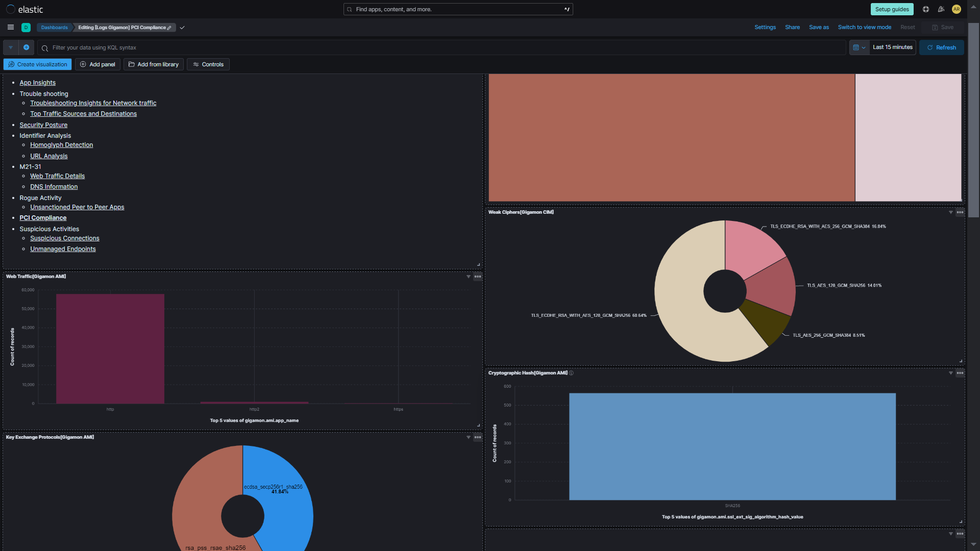Click the add filter plus icon
The image size is (980, 551).
click(26, 47)
